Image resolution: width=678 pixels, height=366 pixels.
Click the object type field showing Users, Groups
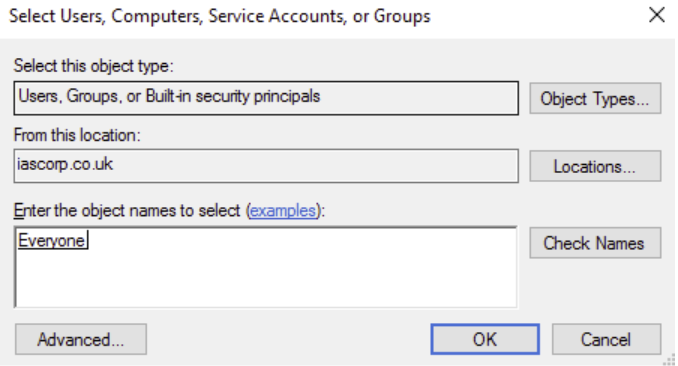(x=266, y=98)
